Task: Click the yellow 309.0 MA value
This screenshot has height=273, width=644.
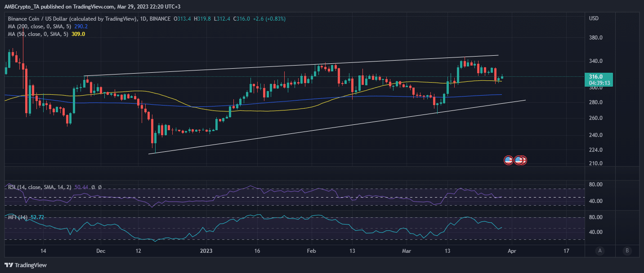Action: pos(78,34)
